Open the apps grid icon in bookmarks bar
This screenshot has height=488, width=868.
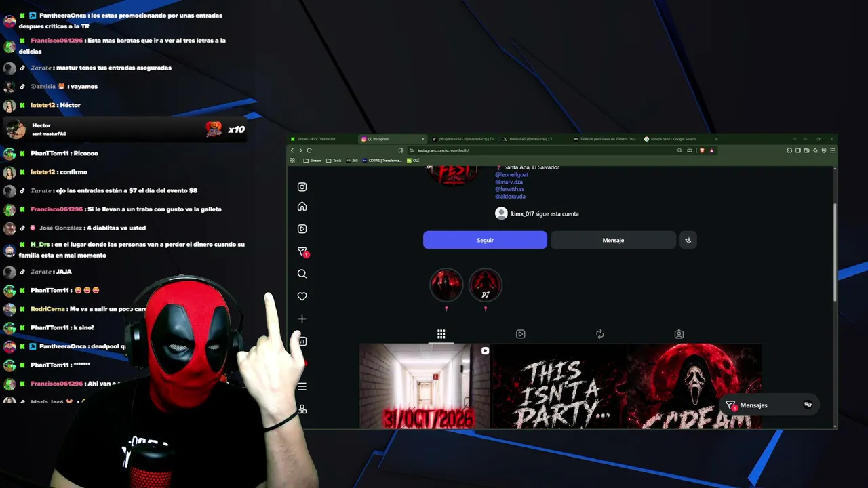point(292,161)
